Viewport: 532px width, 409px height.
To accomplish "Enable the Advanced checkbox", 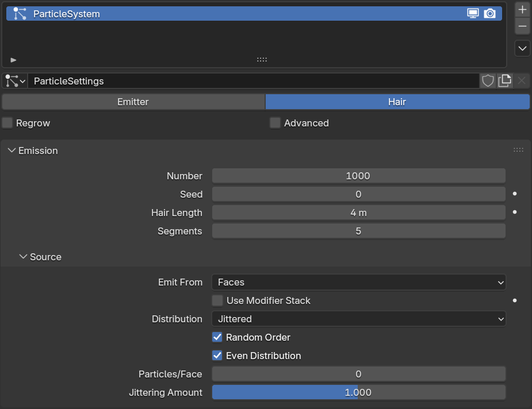I will coord(275,123).
